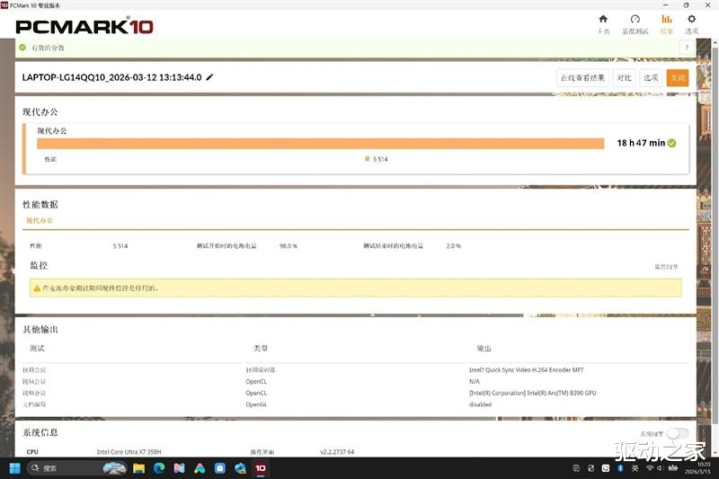Click the disabled output entry
Screen dimensions: 719x479
pyautogui.click(x=480, y=404)
